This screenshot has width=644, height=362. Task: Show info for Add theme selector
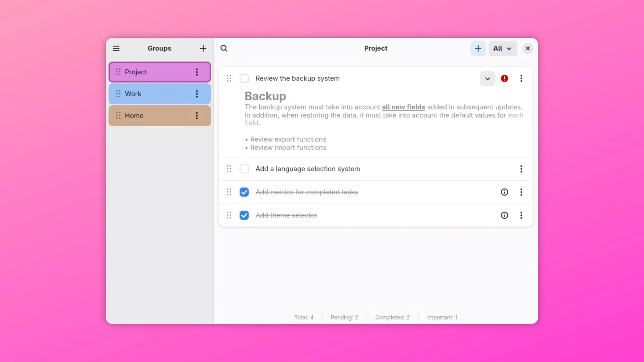tap(504, 215)
